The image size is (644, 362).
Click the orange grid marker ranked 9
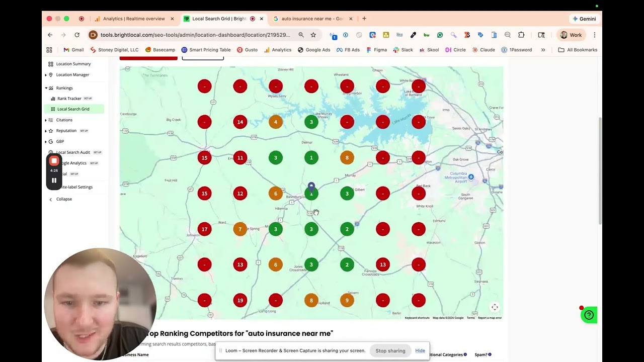pos(347,300)
